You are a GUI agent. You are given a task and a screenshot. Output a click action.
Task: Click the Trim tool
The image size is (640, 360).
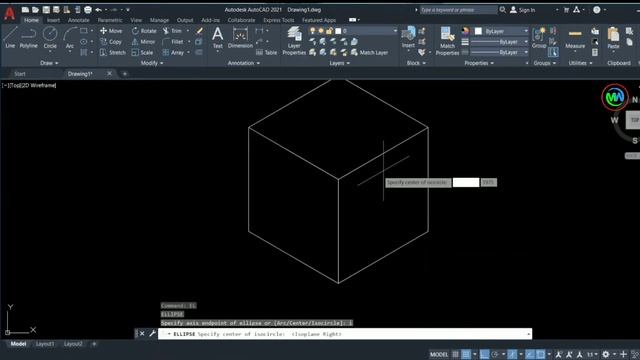[x=172, y=31]
